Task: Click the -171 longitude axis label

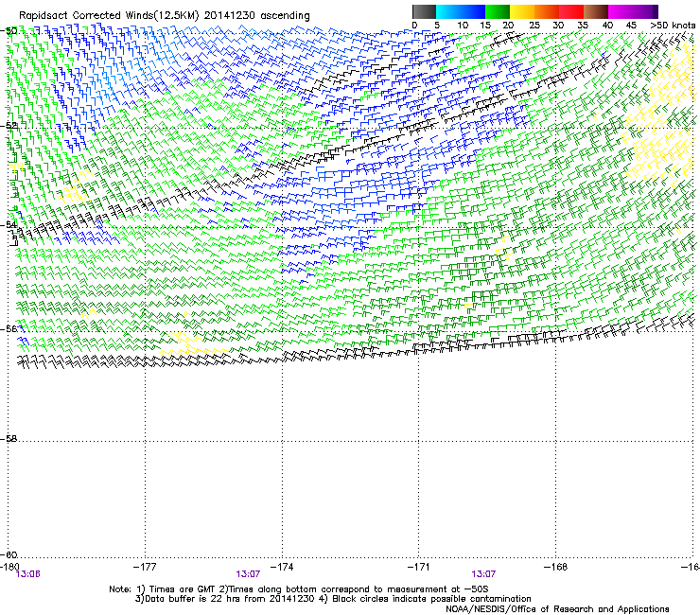Action: (419, 567)
